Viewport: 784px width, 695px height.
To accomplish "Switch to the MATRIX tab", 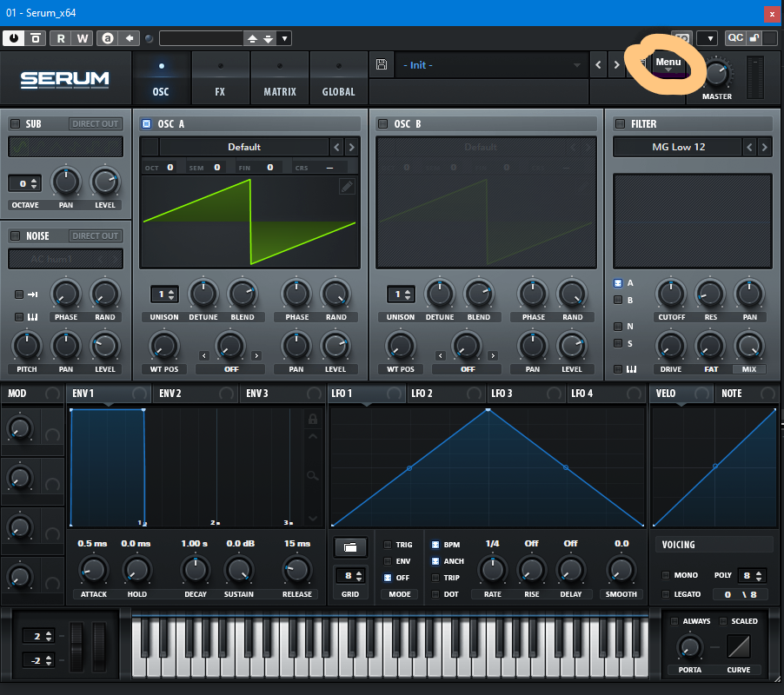I will (x=280, y=78).
